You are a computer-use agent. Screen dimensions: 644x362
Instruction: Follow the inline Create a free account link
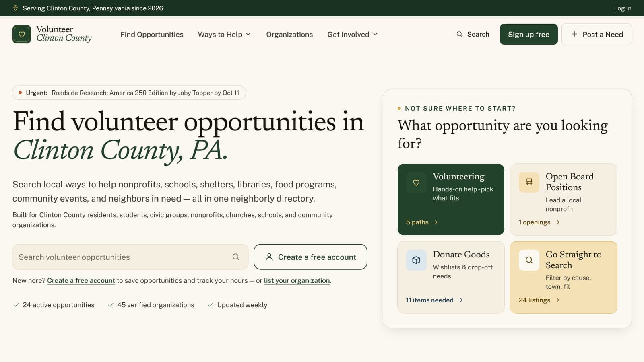point(81,280)
